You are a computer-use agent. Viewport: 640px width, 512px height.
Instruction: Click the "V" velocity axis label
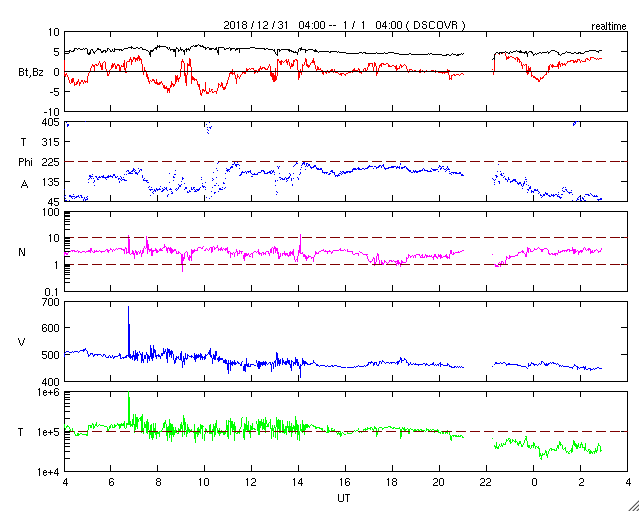click(22, 342)
